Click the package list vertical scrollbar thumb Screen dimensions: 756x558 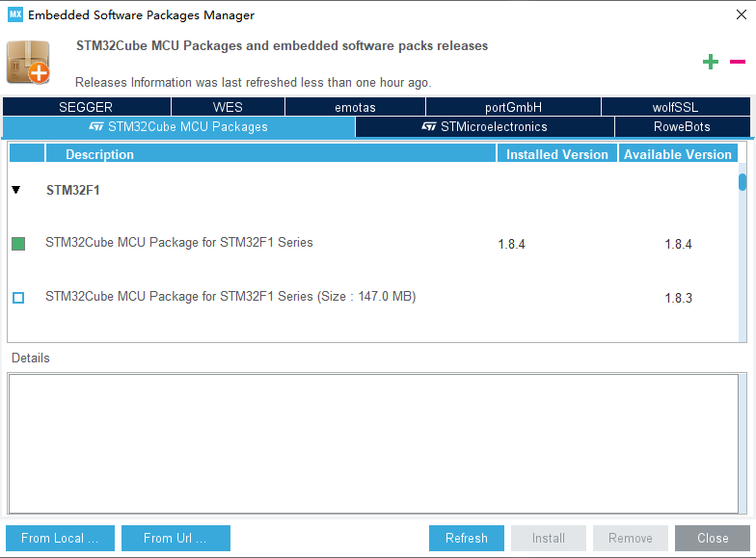point(742,182)
